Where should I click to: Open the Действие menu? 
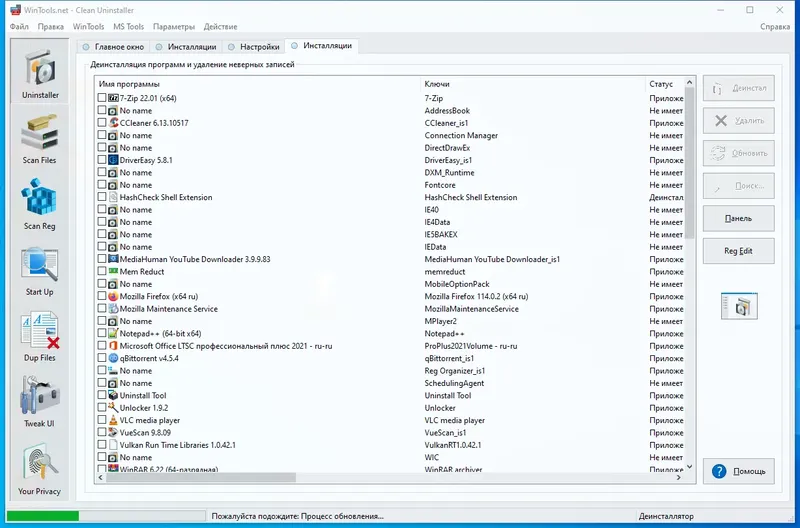coord(220,27)
